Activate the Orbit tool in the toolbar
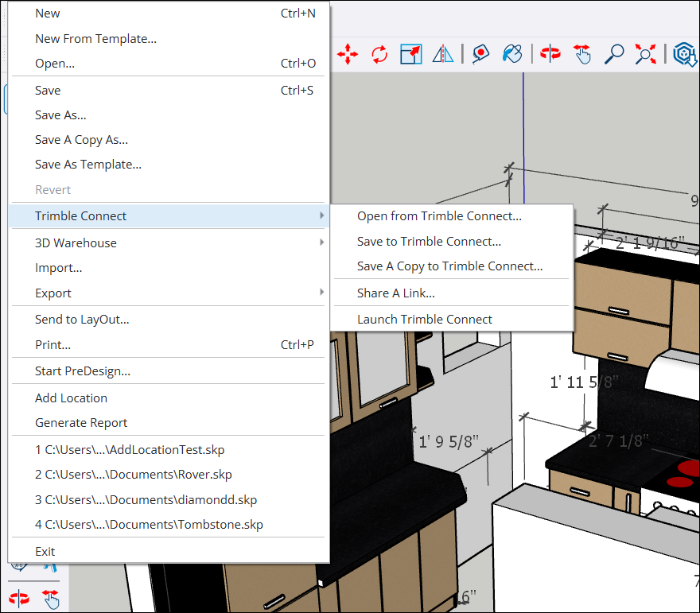This screenshot has width=700, height=613. coord(550,54)
